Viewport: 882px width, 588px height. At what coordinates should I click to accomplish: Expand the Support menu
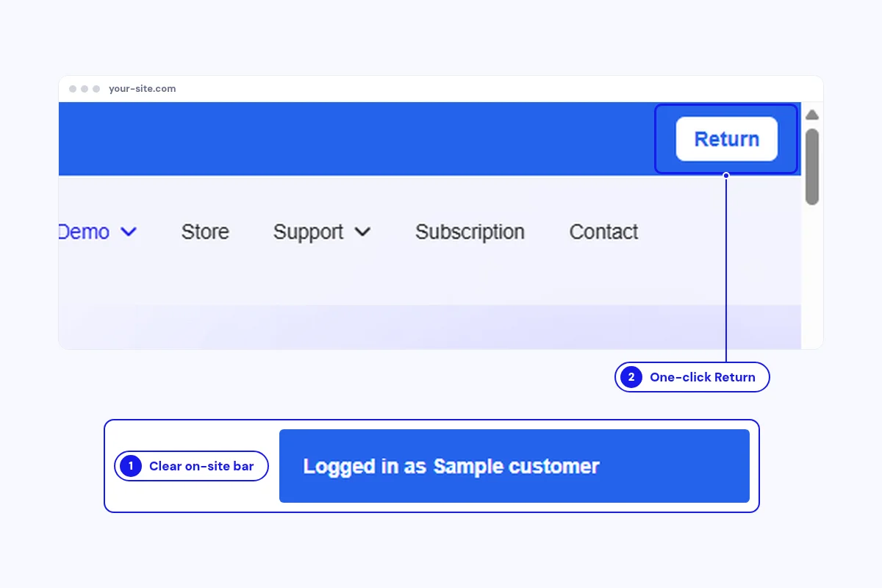[322, 232]
